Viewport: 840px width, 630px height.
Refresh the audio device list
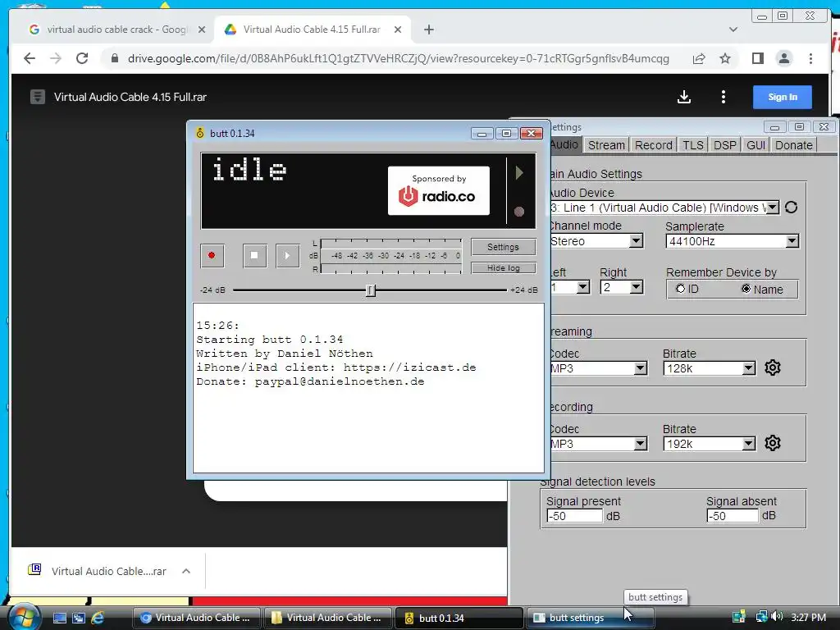(792, 208)
